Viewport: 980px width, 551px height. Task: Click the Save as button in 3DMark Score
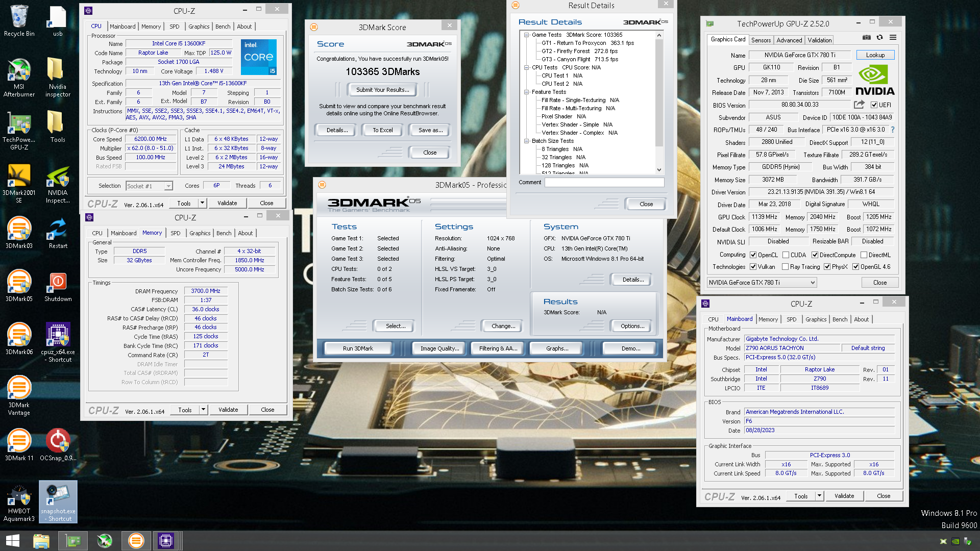(430, 130)
